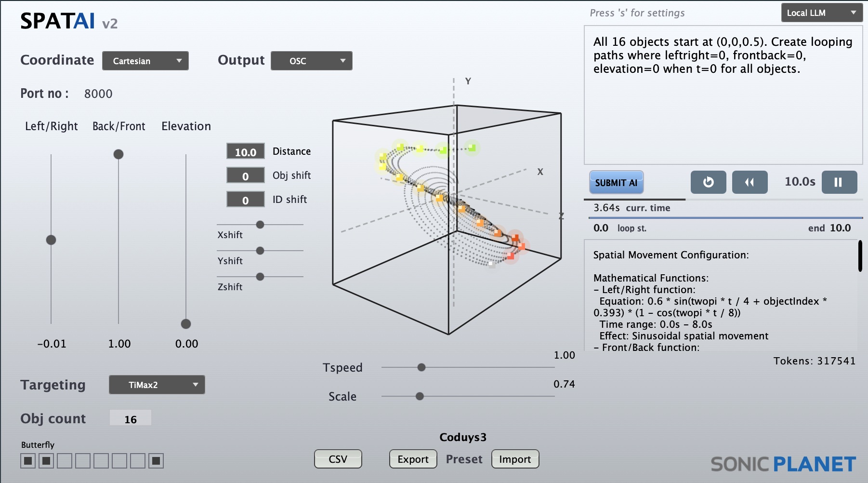Expand the TiMax2 targeting dropdown
Viewport: 868px width, 483px height.
pyautogui.click(x=157, y=385)
